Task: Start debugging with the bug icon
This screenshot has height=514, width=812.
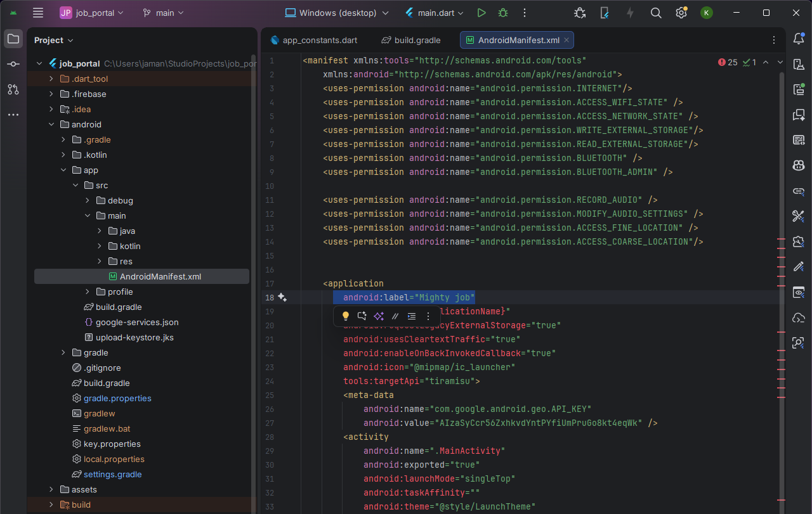Action: (503, 13)
